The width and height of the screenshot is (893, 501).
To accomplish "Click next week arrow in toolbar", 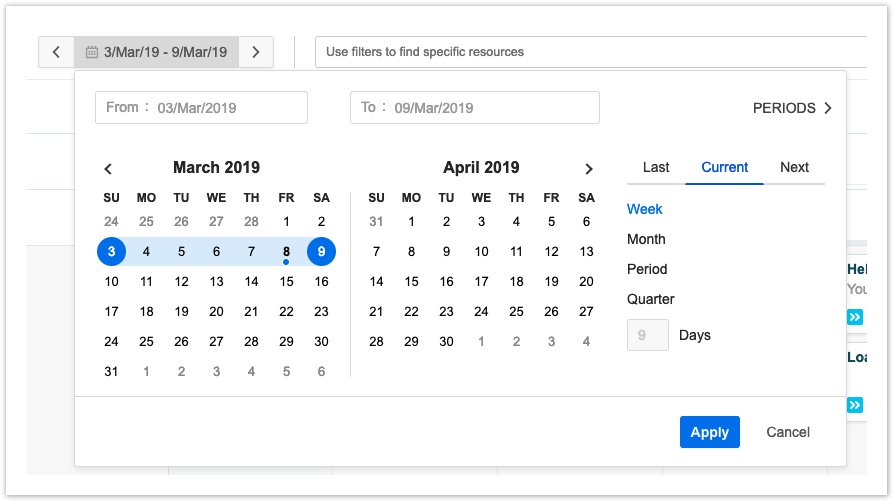I will (256, 52).
